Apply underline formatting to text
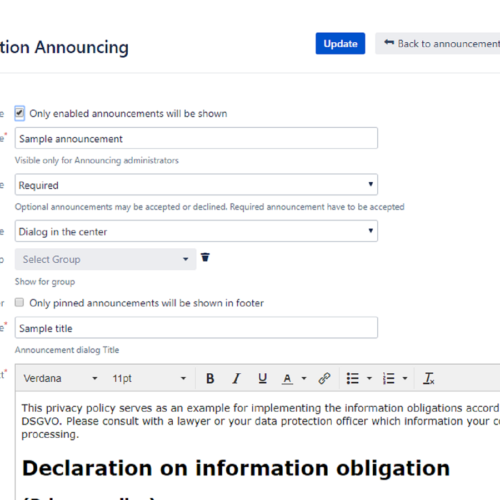The image size is (500, 500). tap(263, 378)
